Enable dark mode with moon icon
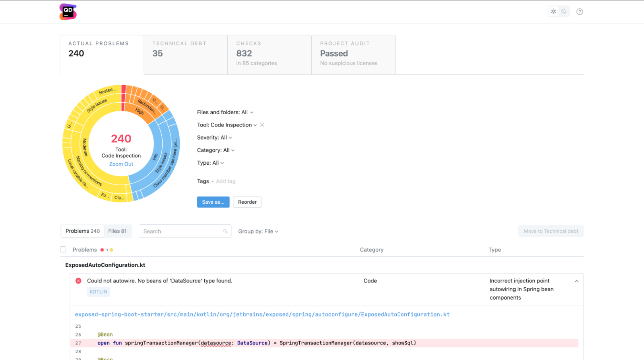Image resolution: width=644 pixels, height=360 pixels. [564, 11]
